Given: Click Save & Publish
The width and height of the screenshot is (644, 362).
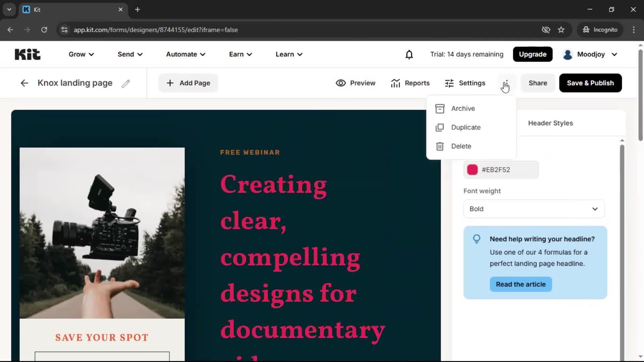Looking at the screenshot, I should [x=590, y=83].
